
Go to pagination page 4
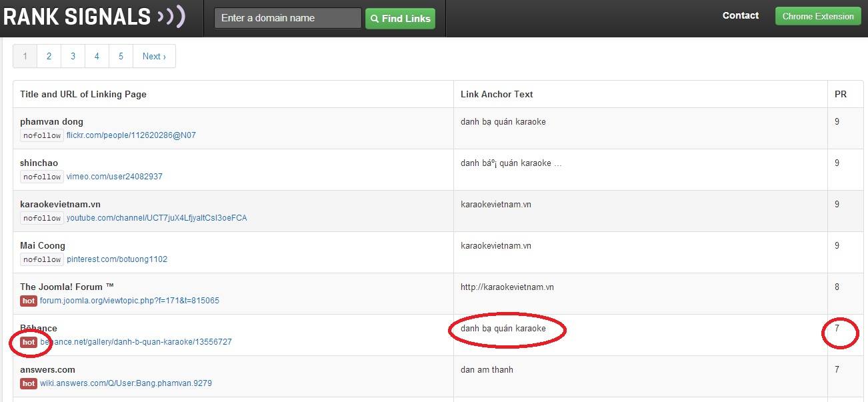[97, 57]
